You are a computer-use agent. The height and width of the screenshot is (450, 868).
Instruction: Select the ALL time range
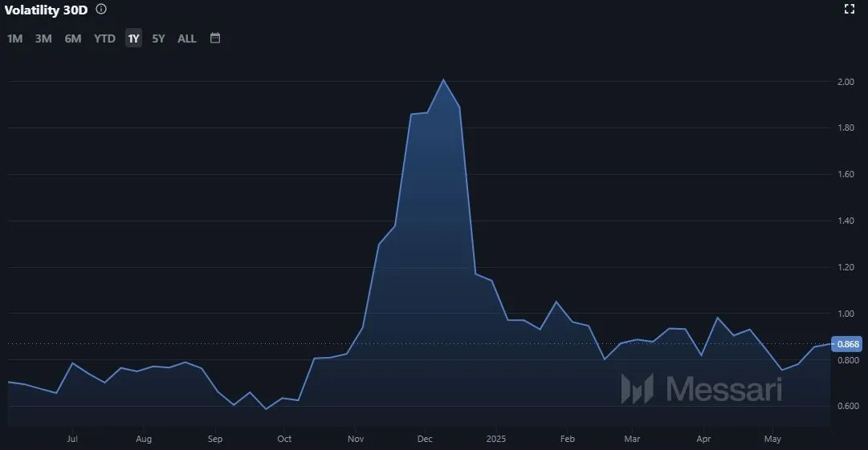point(186,39)
